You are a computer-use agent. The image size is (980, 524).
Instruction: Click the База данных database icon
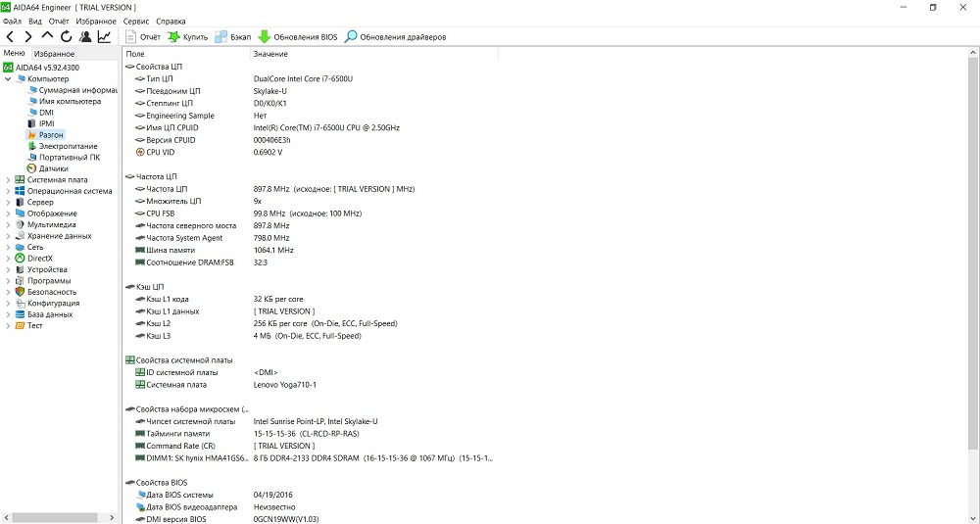[20, 314]
